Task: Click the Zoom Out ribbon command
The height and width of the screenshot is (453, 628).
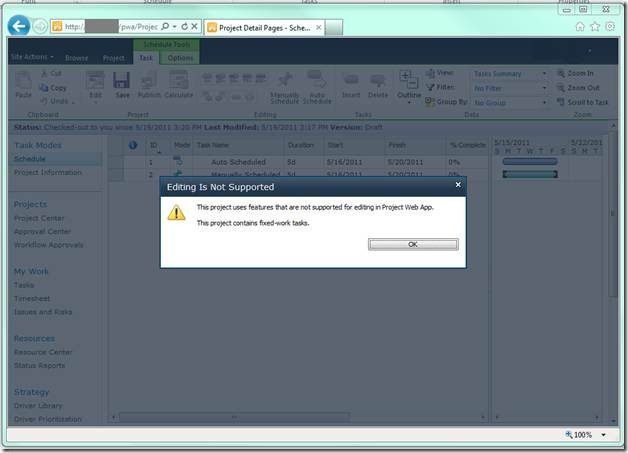Action: (x=578, y=88)
